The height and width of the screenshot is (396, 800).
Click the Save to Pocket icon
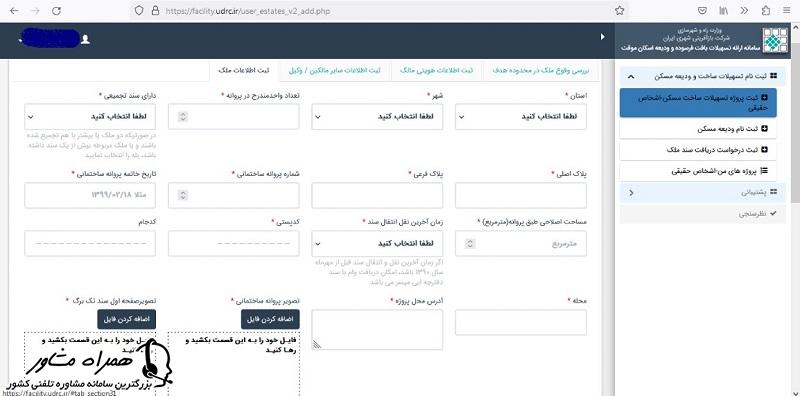tap(703, 11)
